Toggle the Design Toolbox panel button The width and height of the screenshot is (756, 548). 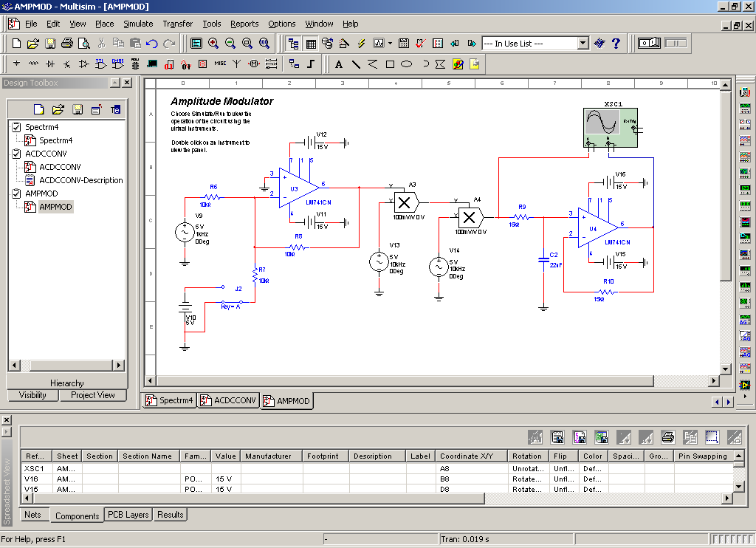coord(293,44)
